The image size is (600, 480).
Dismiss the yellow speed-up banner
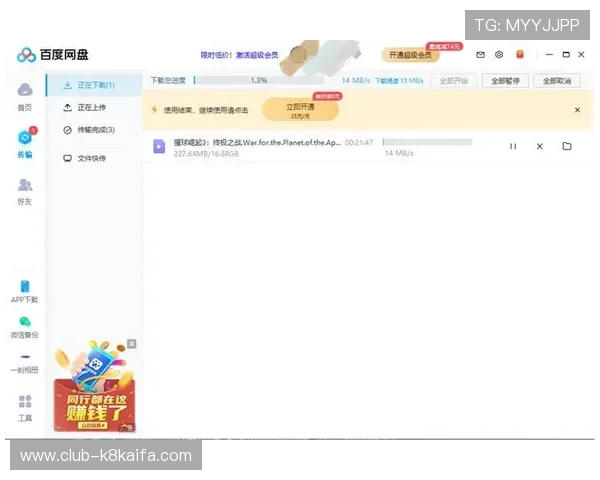pos(577,110)
